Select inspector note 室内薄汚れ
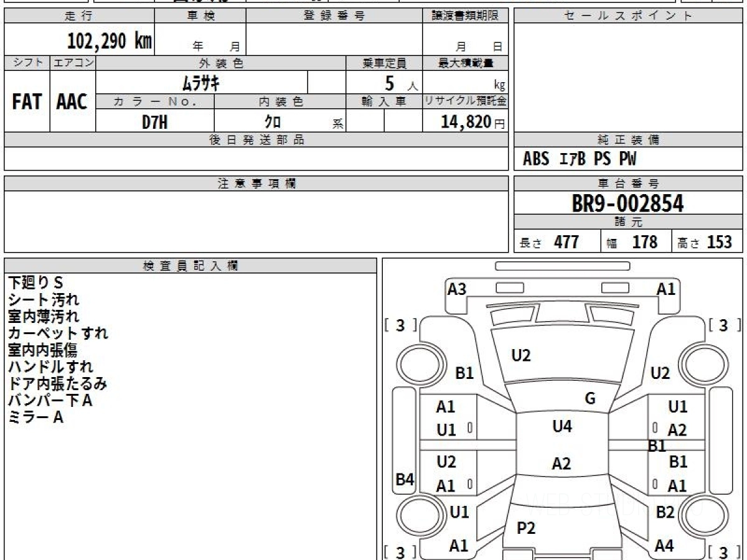 click(x=44, y=317)
